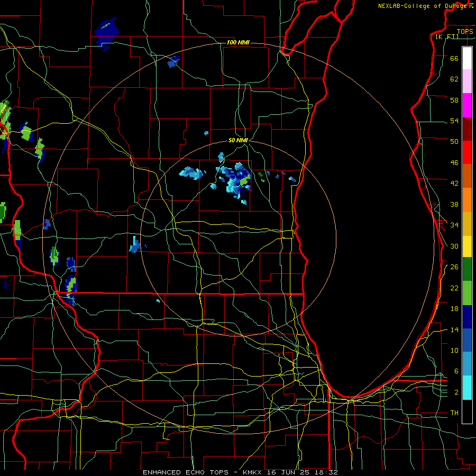The height and width of the screenshot is (476, 476).
Task: Click the black TH threshold swatch
Action: point(467,411)
